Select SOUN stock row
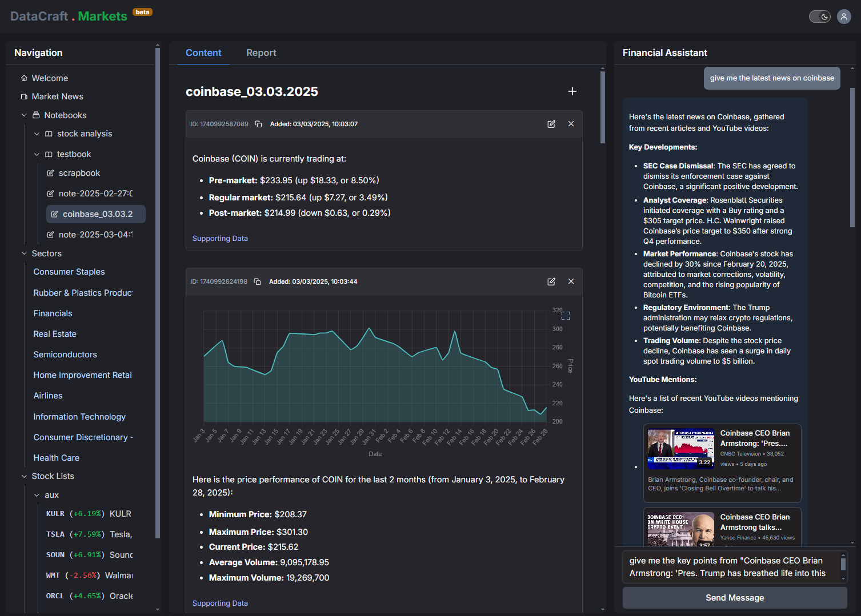This screenshot has width=861, height=616. [x=89, y=555]
